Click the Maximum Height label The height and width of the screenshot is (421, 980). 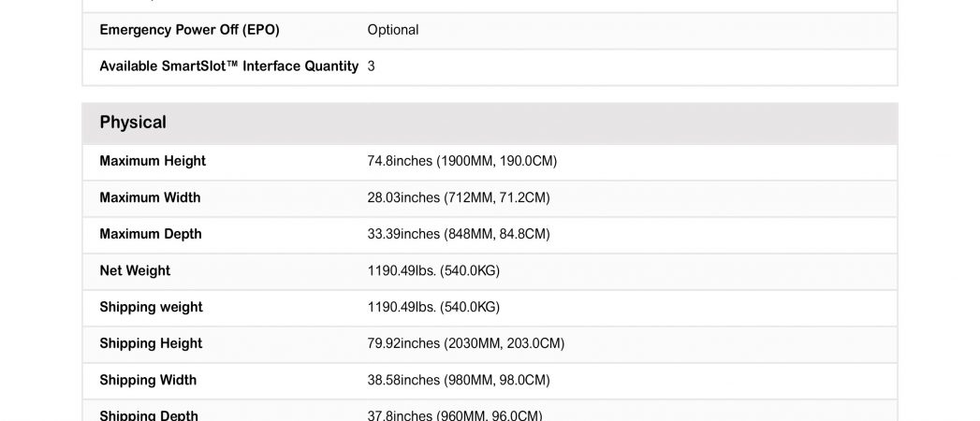(x=153, y=161)
